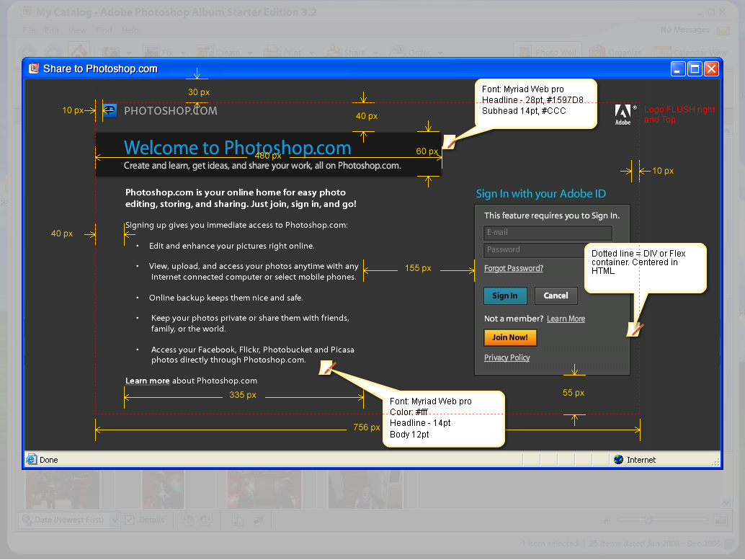
Task: Switch to the Organize tab
Action: [616, 51]
